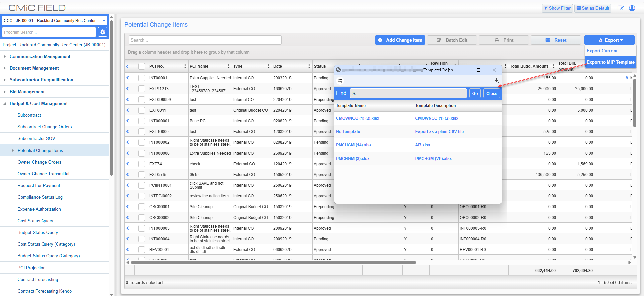Click the Batch Edit button

tap(452, 40)
